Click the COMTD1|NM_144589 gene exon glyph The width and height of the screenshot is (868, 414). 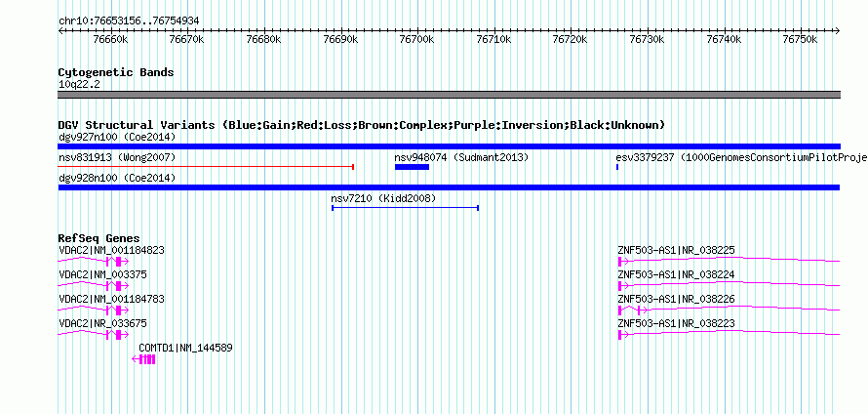coord(144,359)
